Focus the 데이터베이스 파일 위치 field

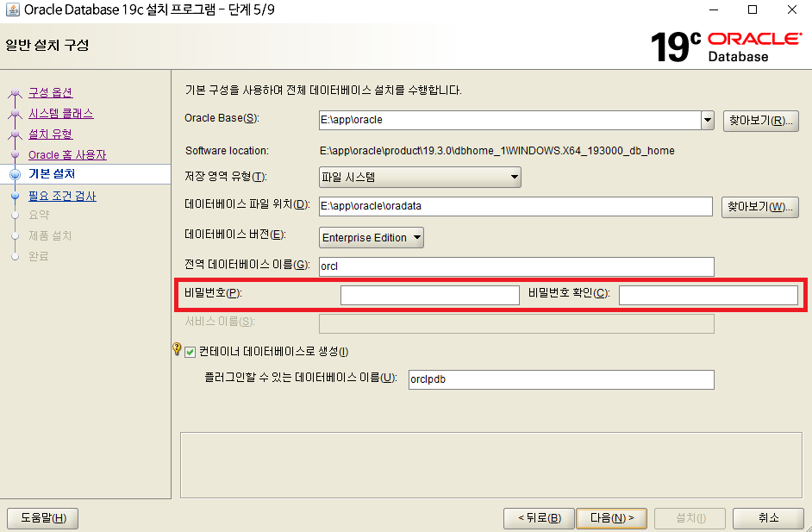click(515, 206)
